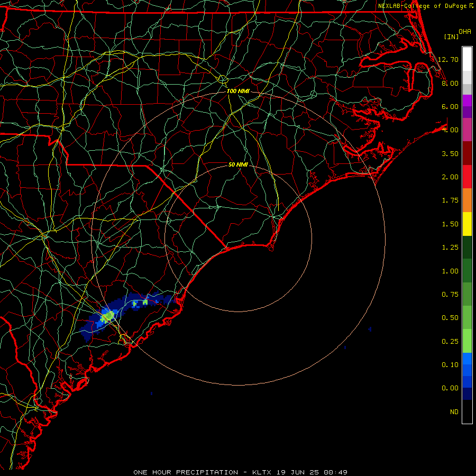Select the 2.00 legend value
The width and height of the screenshot is (476, 476).
pos(450,177)
